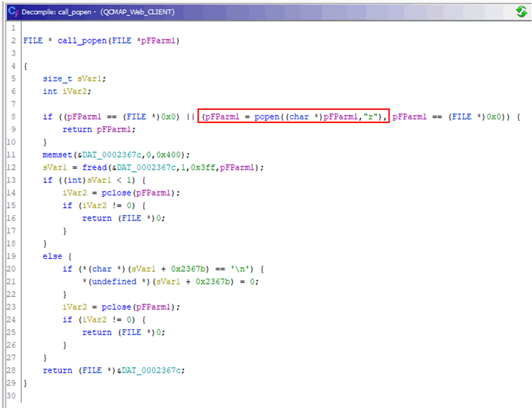Click the '*(undefined *)' assignment on line 21
532x408 pixels.
click(x=170, y=282)
